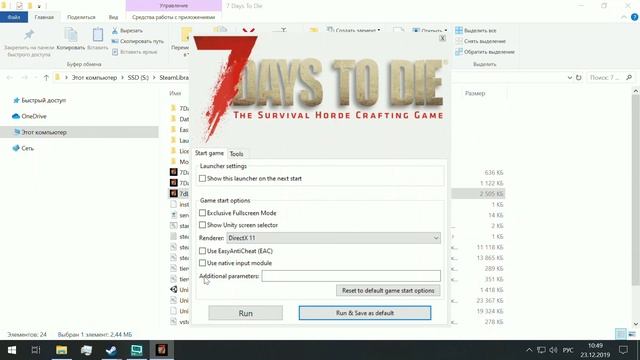Switch to the Tools tab in launcher
This screenshot has width=640, height=360.
pos(236,154)
